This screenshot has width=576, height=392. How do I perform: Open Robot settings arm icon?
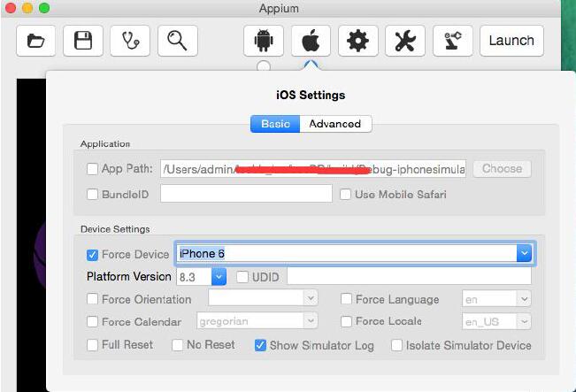pos(453,41)
